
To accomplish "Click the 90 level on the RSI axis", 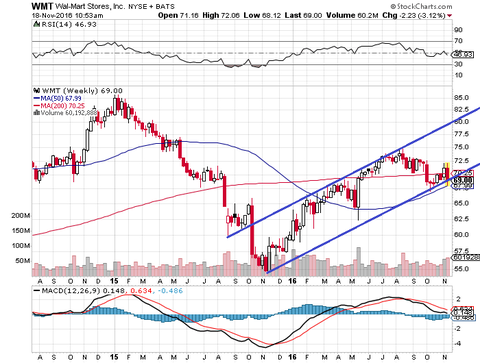I will click(x=458, y=30).
